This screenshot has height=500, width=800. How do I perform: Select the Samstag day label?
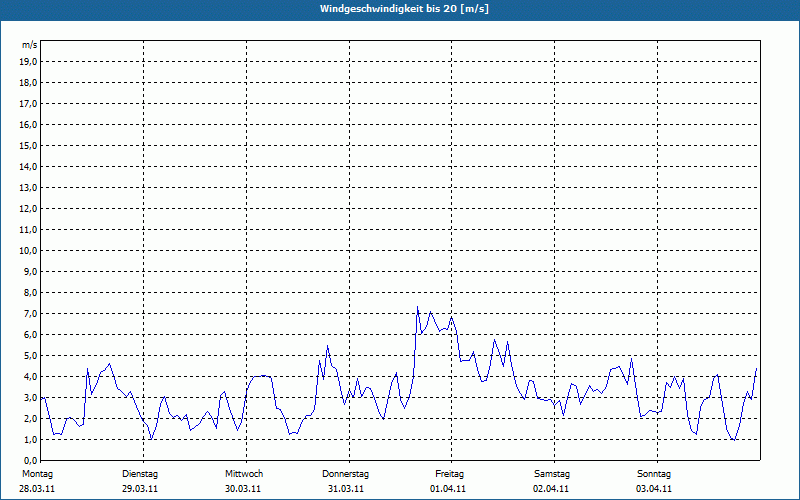[552, 473]
